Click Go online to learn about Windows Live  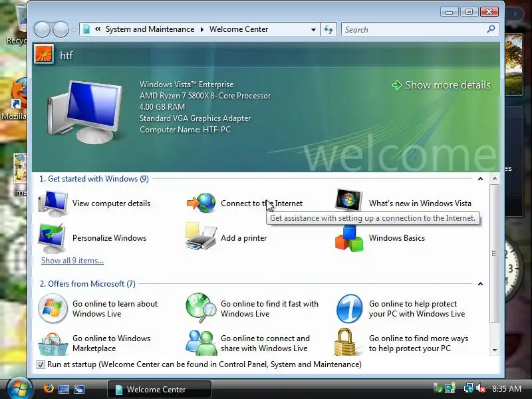[x=115, y=309]
